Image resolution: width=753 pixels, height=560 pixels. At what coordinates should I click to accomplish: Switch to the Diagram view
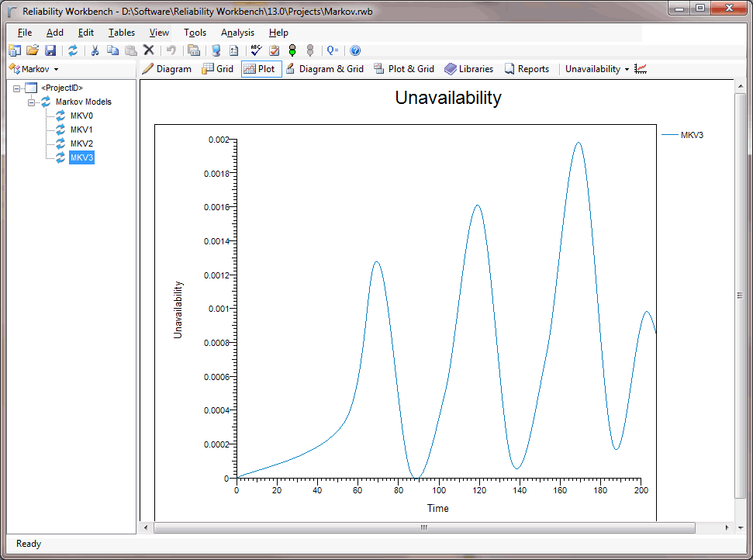[x=167, y=69]
